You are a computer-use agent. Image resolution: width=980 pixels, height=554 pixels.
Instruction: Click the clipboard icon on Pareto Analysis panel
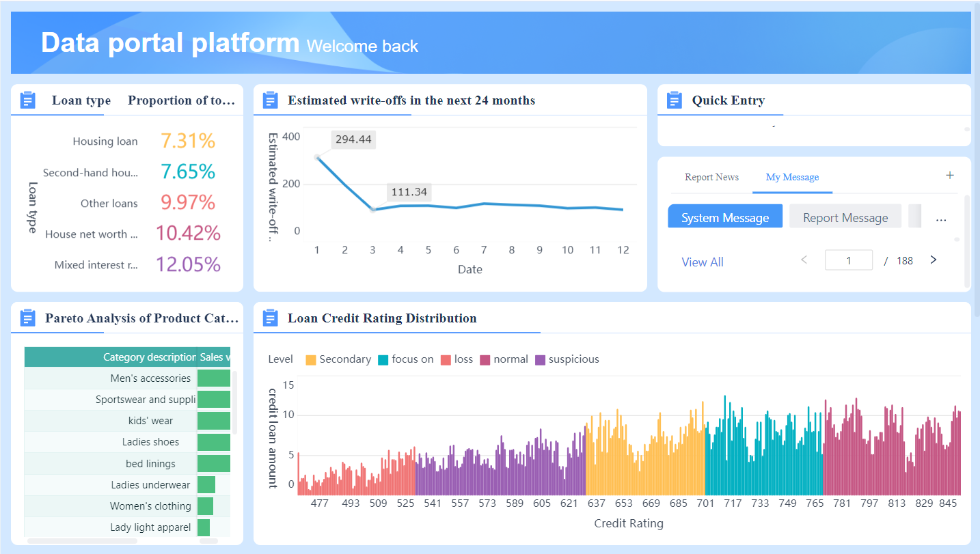[x=27, y=317]
